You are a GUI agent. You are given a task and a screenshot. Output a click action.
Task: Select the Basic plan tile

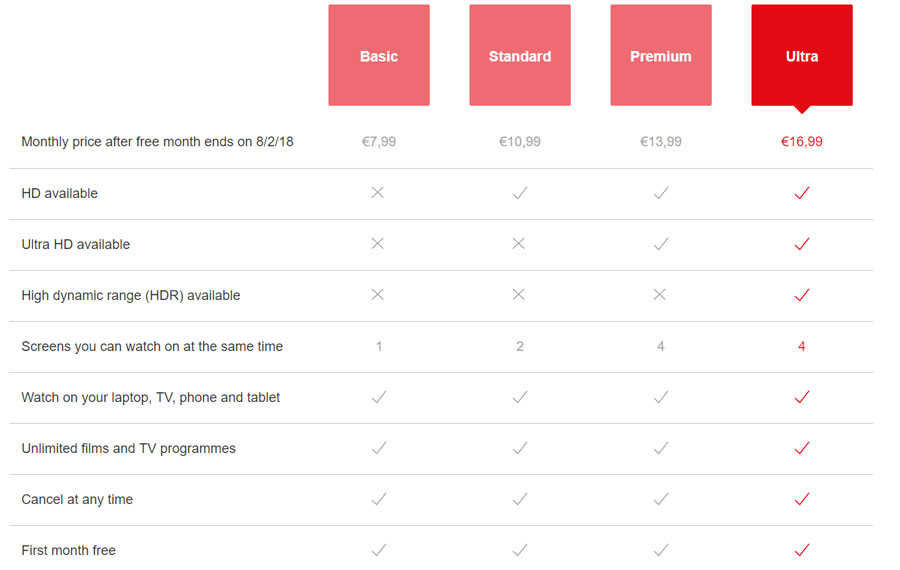click(x=379, y=56)
